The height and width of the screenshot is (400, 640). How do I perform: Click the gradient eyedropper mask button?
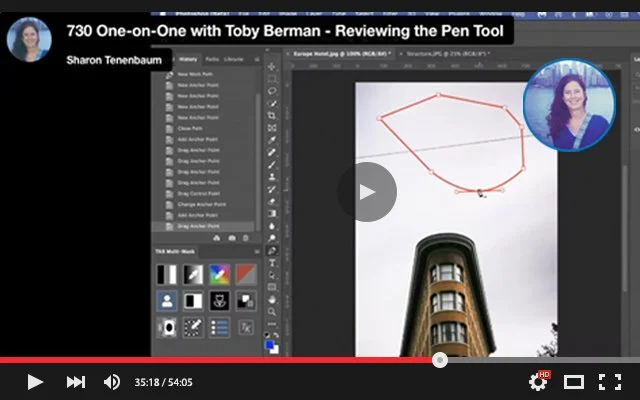point(193,275)
